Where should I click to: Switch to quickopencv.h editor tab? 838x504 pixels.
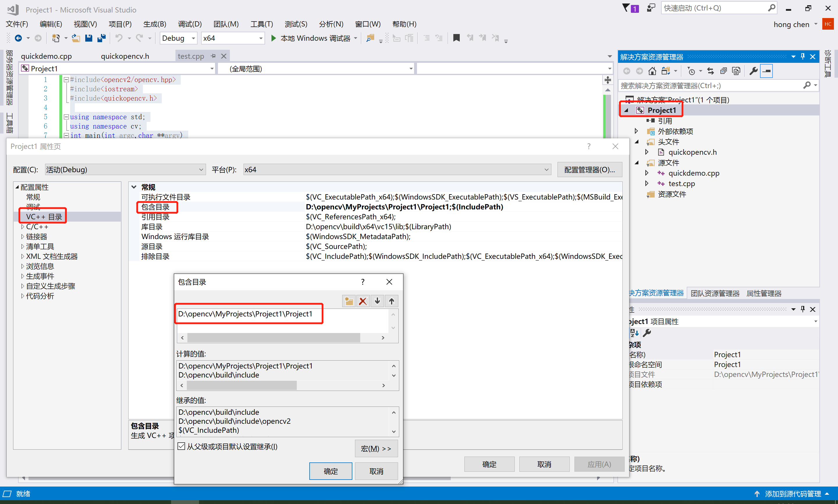(125, 56)
